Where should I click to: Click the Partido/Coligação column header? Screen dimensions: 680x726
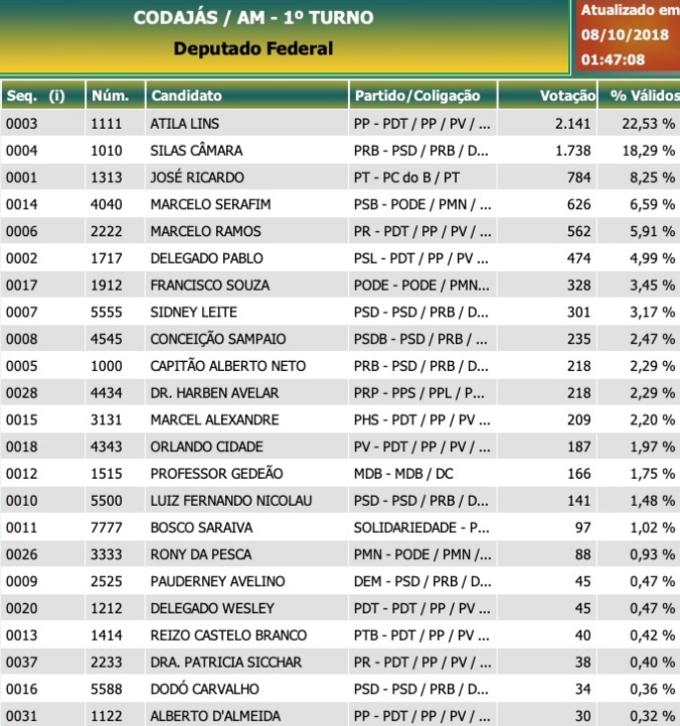click(417, 96)
